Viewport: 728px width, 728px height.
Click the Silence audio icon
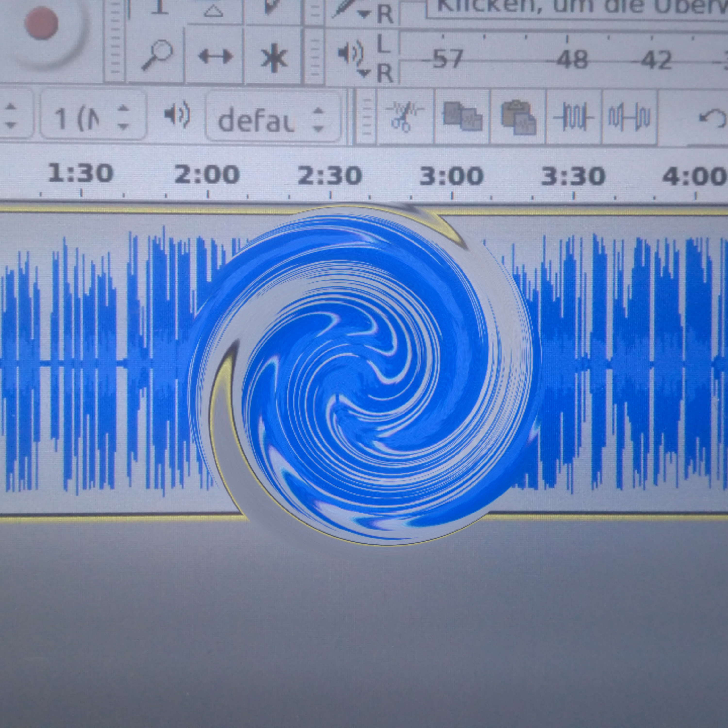[629, 117]
